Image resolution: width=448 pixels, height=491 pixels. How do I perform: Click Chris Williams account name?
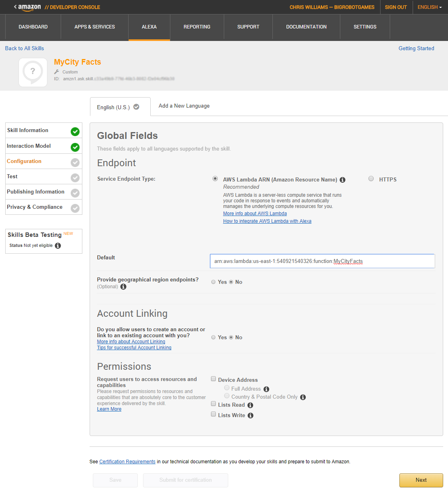pyautogui.click(x=332, y=7)
